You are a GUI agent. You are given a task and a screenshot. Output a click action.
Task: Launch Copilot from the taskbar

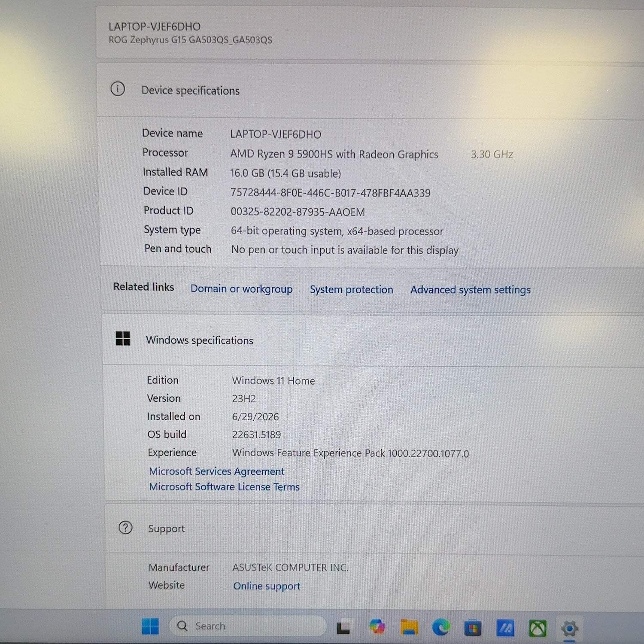[377, 627]
